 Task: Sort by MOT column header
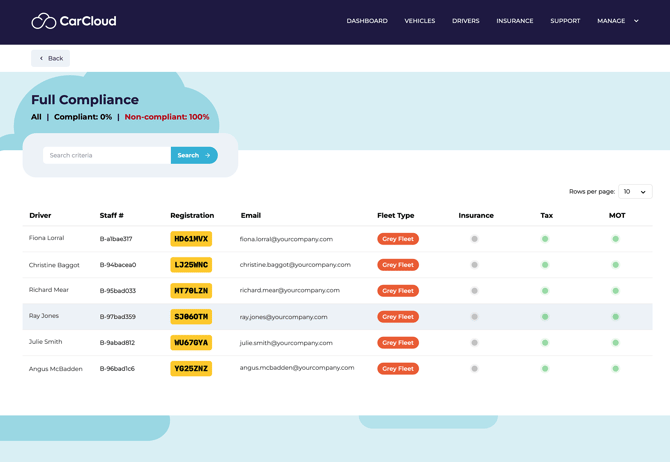617,215
